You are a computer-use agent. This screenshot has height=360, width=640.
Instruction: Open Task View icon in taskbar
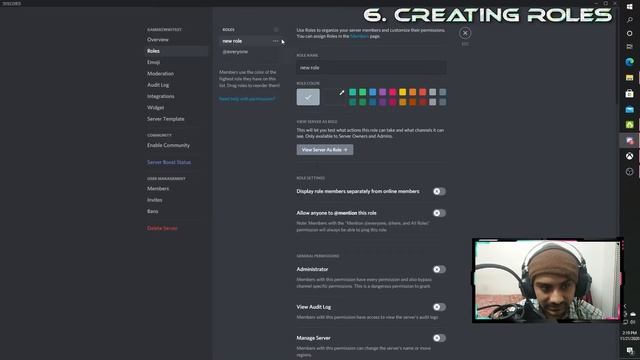(x=629, y=47)
